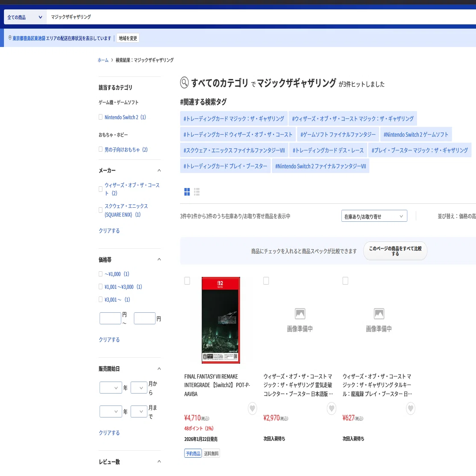
Task: Favorite the ¥627 product heart icon
Action: 411,408
